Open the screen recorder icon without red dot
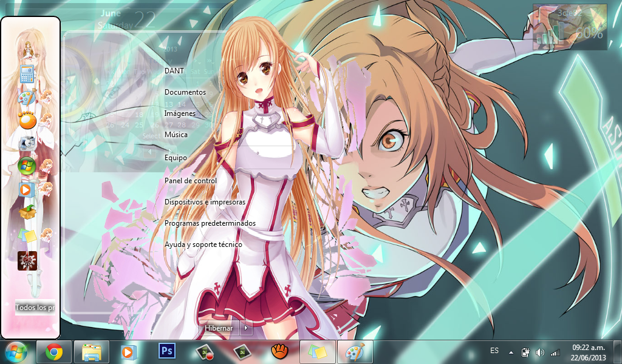The width and height of the screenshot is (622, 364). click(x=242, y=351)
